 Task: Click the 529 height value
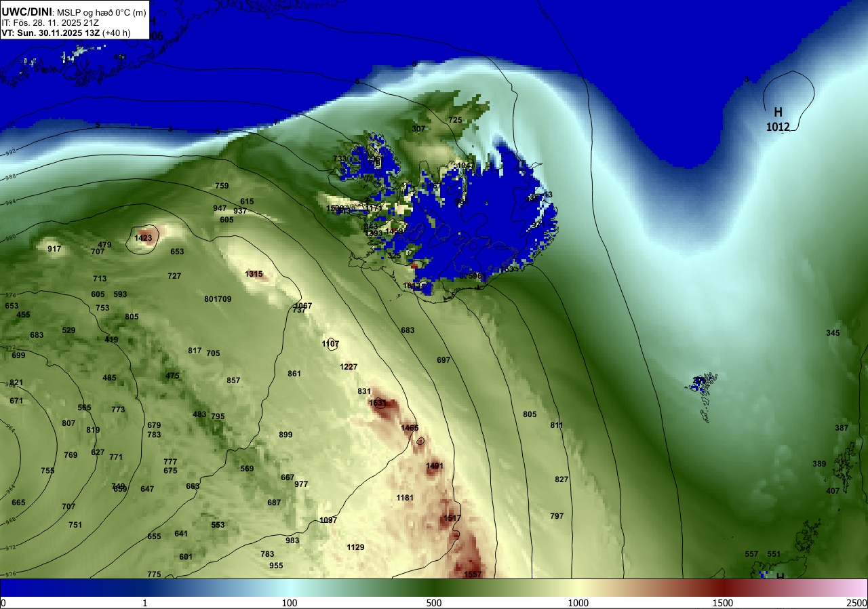68,330
